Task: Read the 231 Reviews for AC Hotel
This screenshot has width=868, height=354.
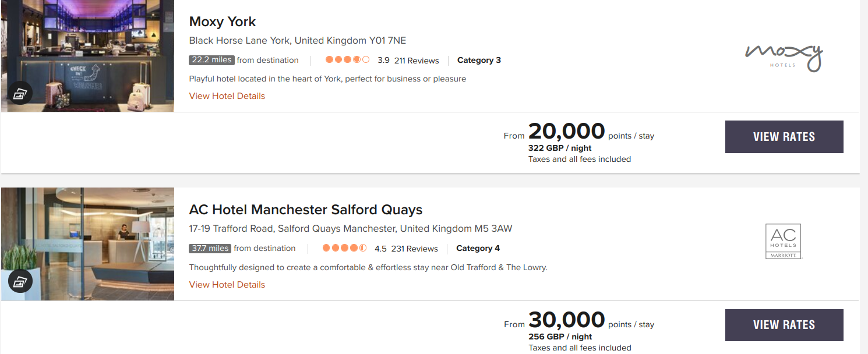Action: click(x=414, y=249)
